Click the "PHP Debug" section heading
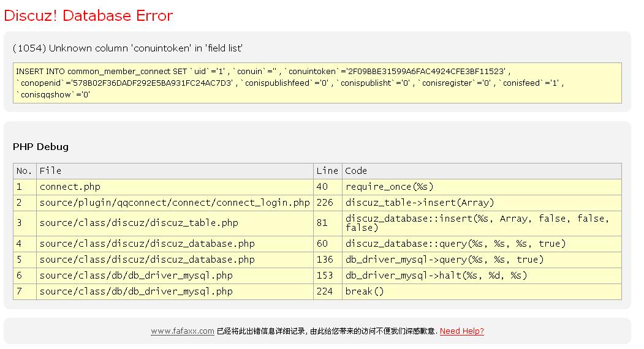Screen dimensions: 644x349 [x=40, y=147]
